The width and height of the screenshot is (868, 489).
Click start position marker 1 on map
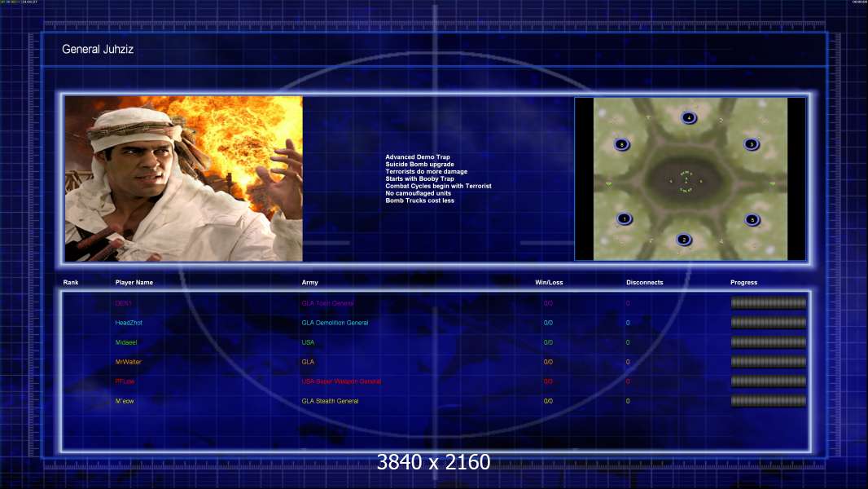point(625,218)
